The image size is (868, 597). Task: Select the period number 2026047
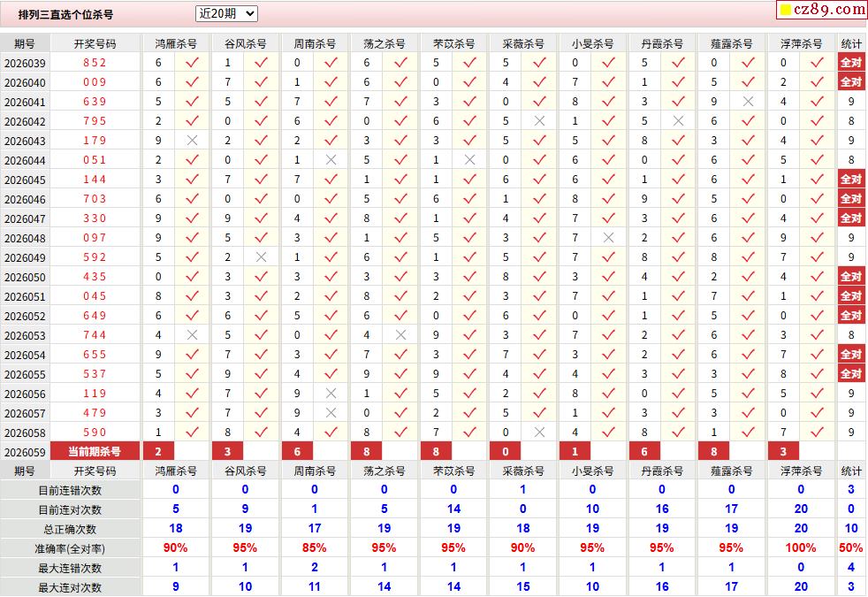25,218
